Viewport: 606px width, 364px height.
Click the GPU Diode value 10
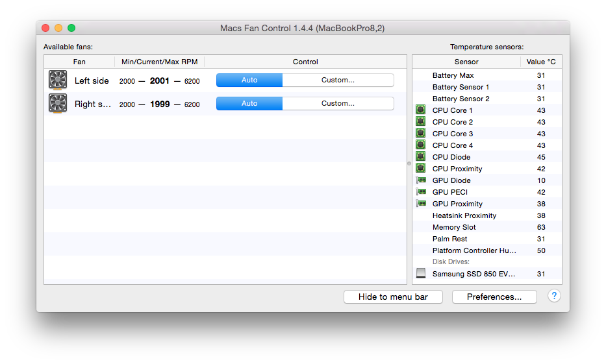(541, 180)
